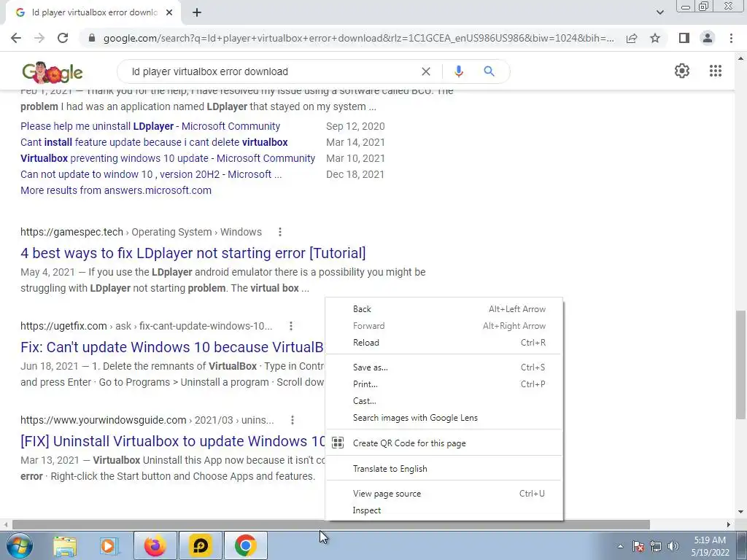Open Virtualbox preventing windows 10 update link

click(168, 158)
